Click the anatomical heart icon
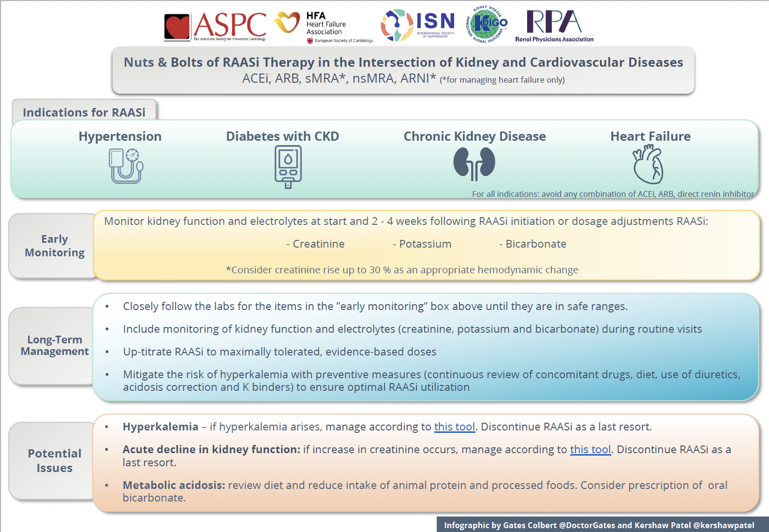Viewport: 769px width, 532px height. click(x=648, y=164)
